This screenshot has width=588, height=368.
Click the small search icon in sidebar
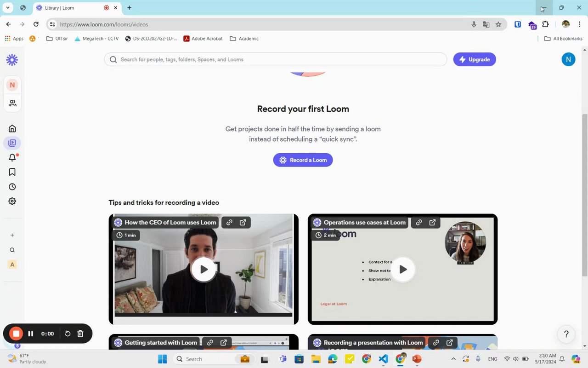12,250
